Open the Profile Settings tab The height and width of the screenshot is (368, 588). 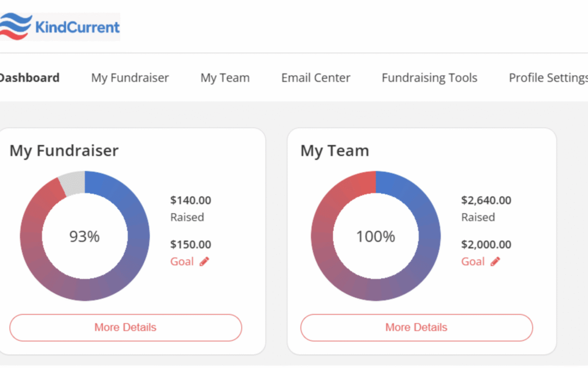pyautogui.click(x=548, y=78)
